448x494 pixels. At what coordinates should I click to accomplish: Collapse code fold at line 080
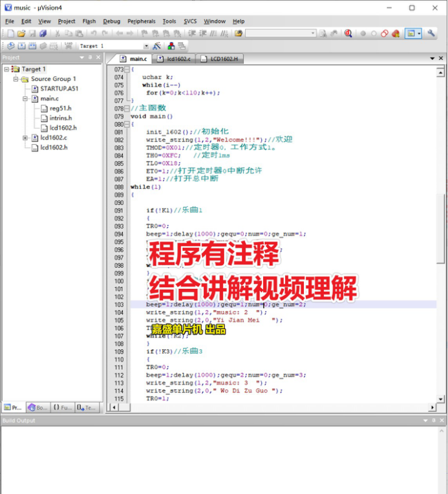pyautogui.click(x=127, y=124)
